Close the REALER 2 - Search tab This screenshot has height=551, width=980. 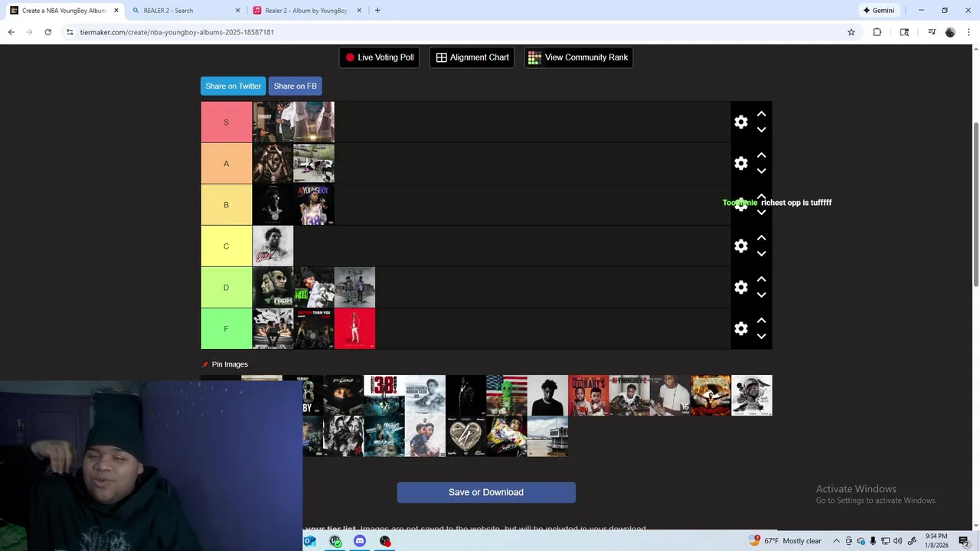(237, 11)
